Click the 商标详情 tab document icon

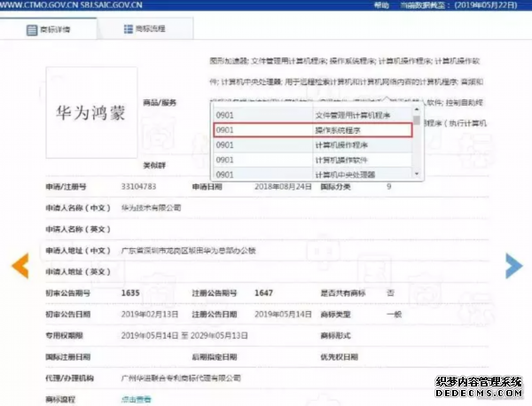(x=32, y=30)
